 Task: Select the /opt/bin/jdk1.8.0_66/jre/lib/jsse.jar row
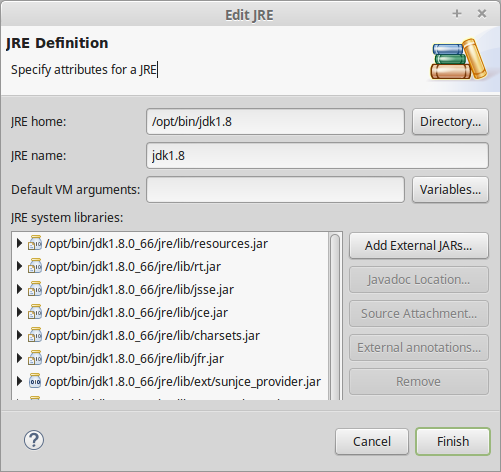170,290
